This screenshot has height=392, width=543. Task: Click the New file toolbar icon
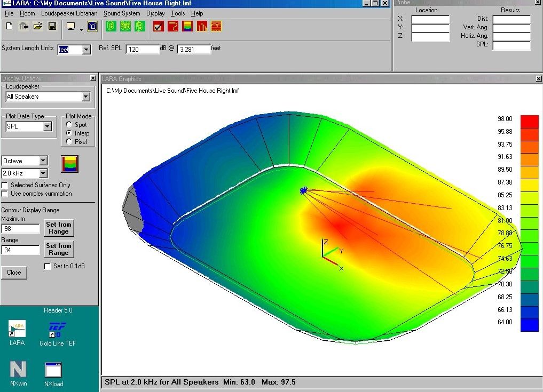click(x=10, y=26)
